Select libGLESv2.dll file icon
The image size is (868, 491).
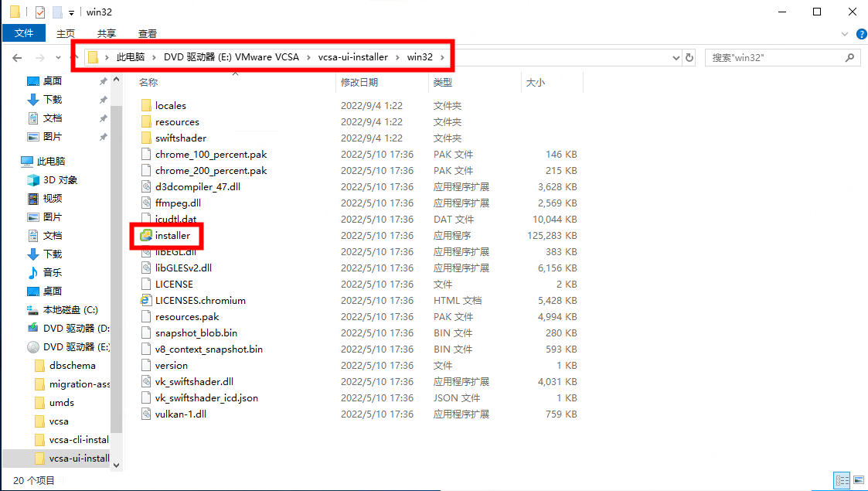click(x=146, y=268)
